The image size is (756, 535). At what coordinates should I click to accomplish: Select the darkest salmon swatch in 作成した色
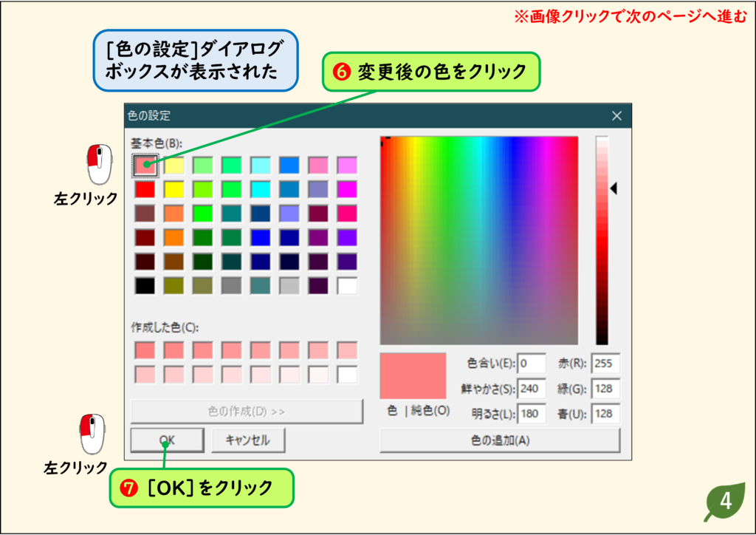click(x=145, y=350)
